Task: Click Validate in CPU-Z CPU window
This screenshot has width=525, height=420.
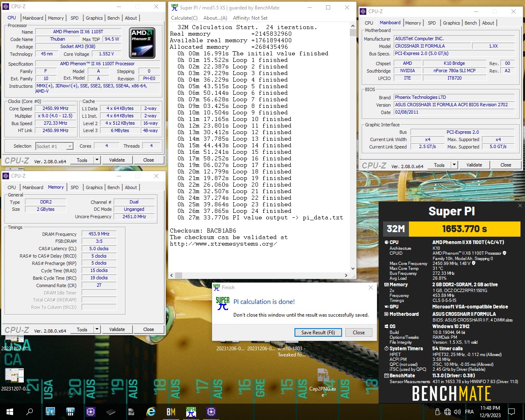Action: click(117, 160)
